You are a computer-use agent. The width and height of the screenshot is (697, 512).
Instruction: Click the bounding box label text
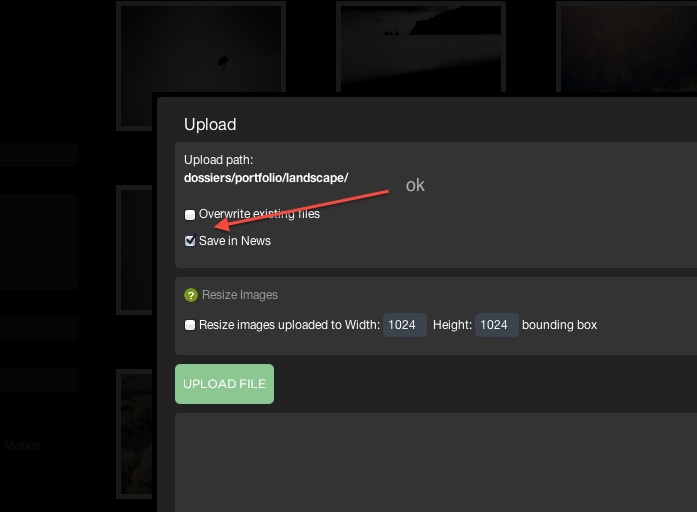[x=559, y=325]
